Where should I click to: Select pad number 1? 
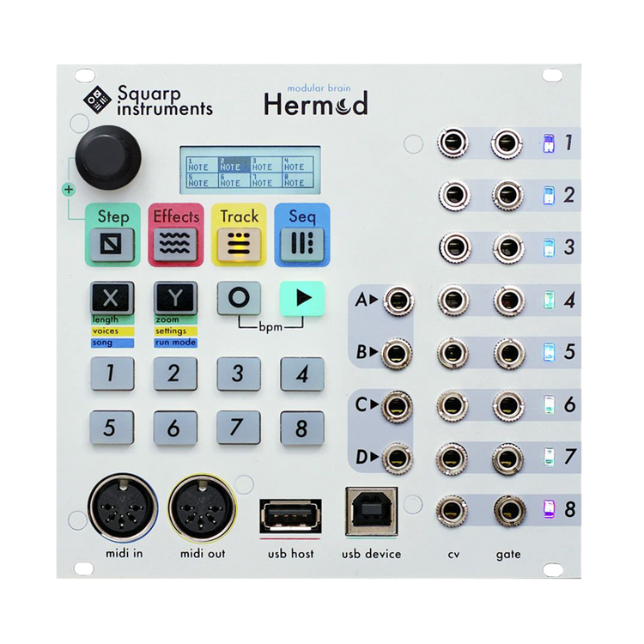(x=112, y=374)
